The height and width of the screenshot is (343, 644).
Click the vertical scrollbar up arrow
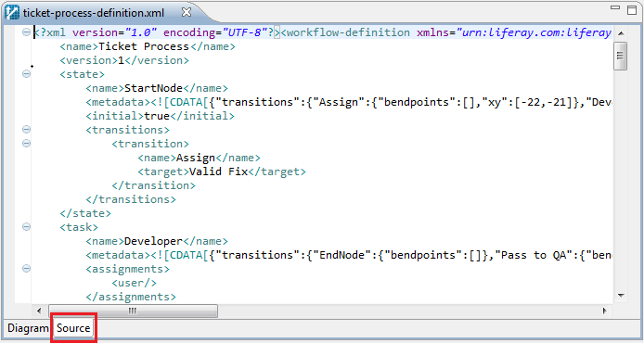click(621, 33)
